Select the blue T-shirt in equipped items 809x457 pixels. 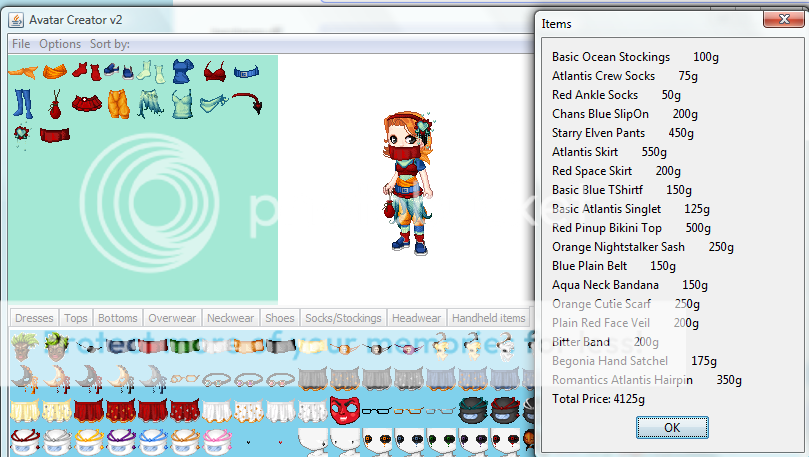pos(182,71)
